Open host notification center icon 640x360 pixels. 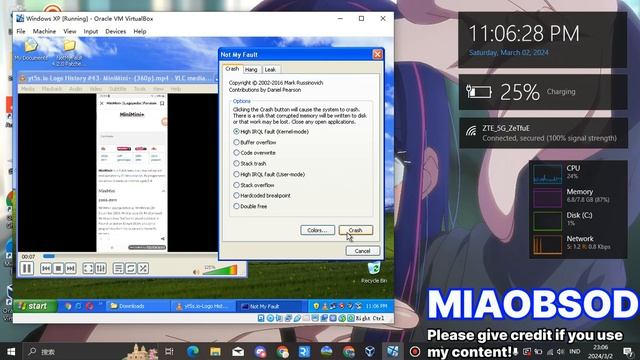pos(628,351)
